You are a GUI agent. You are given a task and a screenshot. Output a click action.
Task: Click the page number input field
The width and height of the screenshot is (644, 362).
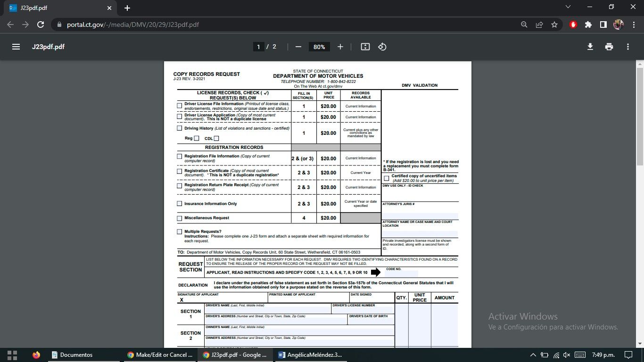258,47
